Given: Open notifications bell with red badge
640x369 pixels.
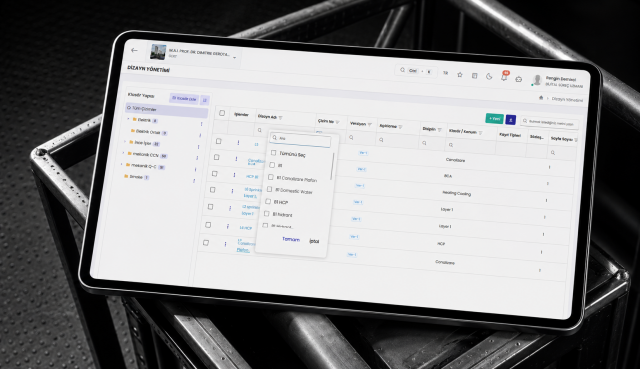Looking at the screenshot, I should coord(504,77).
